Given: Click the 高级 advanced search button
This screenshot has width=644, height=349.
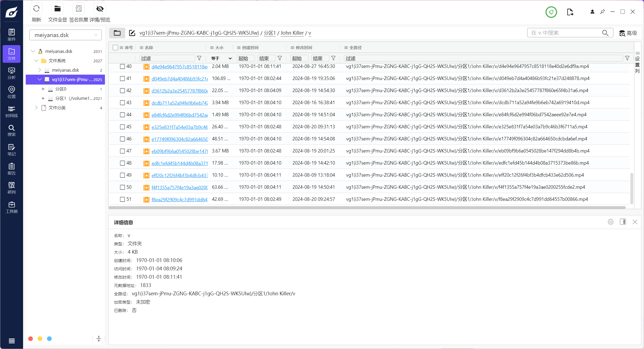Looking at the screenshot, I should tap(628, 33).
